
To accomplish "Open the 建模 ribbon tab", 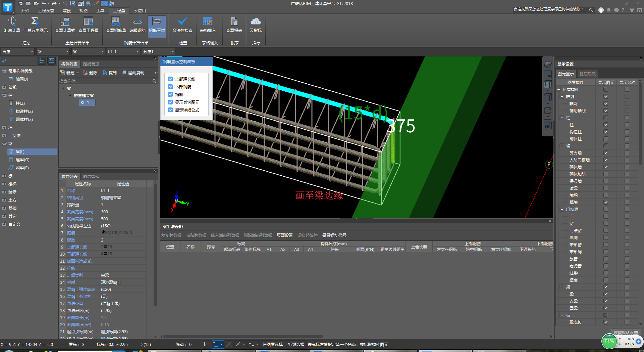I will (x=67, y=10).
